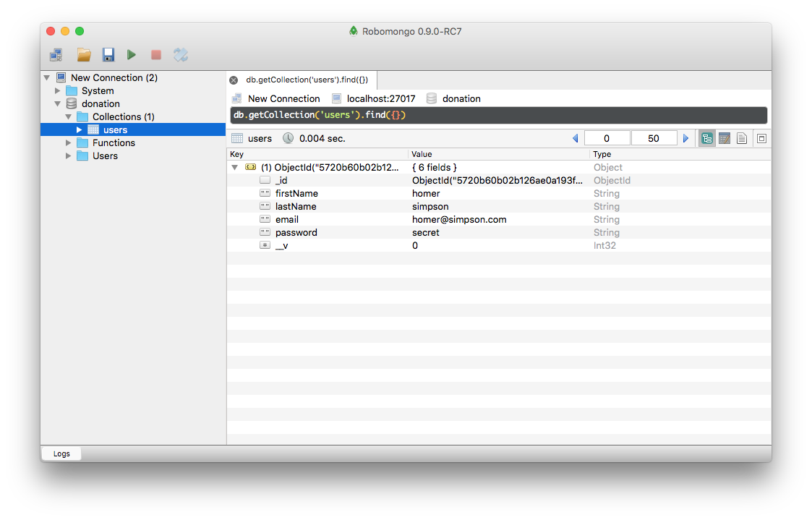Image resolution: width=812 pixels, height=520 pixels.
Task: Click the Connect to server toolbar icon
Action: coord(56,55)
